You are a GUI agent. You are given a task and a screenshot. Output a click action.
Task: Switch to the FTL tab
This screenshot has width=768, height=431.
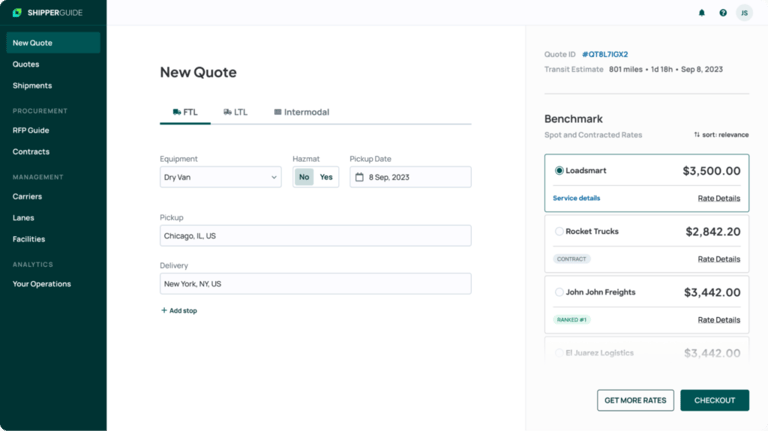(x=185, y=112)
